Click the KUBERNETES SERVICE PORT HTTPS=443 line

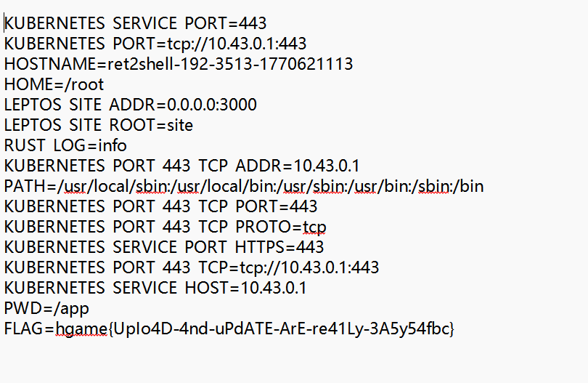[x=164, y=247]
